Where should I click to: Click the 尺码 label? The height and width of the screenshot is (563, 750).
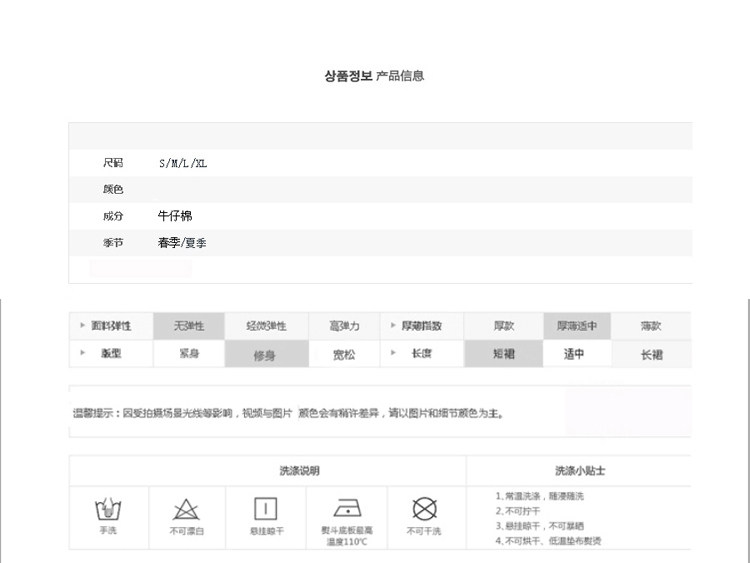[113, 163]
